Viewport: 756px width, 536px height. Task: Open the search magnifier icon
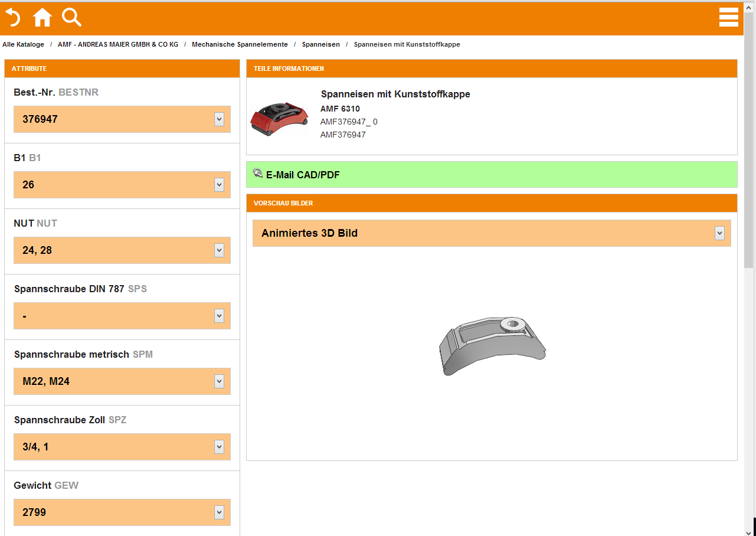pyautogui.click(x=71, y=18)
